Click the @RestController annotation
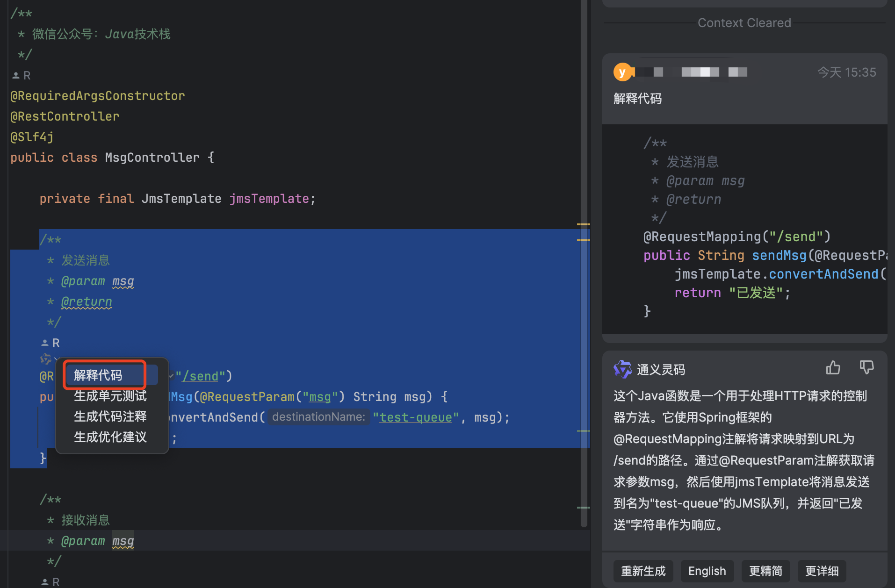This screenshot has height=588, width=895. (x=65, y=116)
